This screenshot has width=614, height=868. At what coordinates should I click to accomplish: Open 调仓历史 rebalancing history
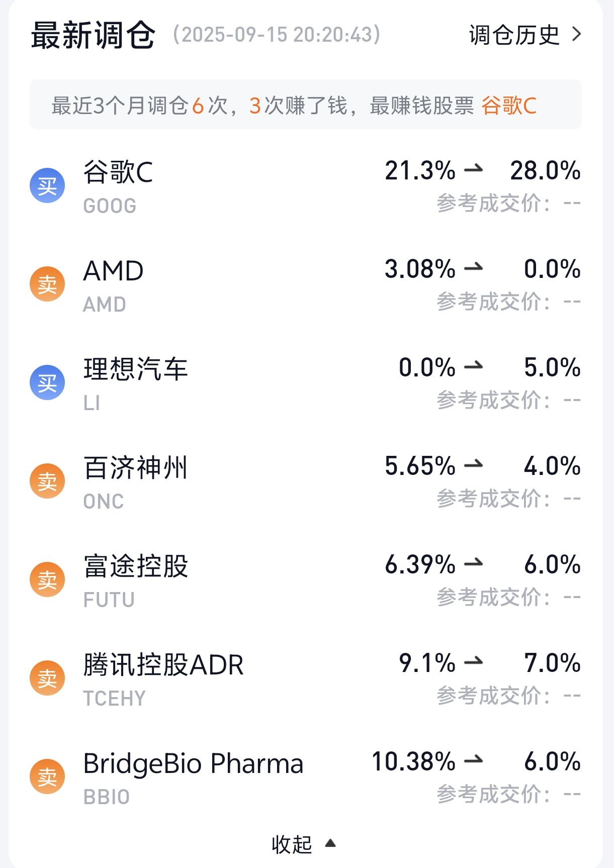514,35
